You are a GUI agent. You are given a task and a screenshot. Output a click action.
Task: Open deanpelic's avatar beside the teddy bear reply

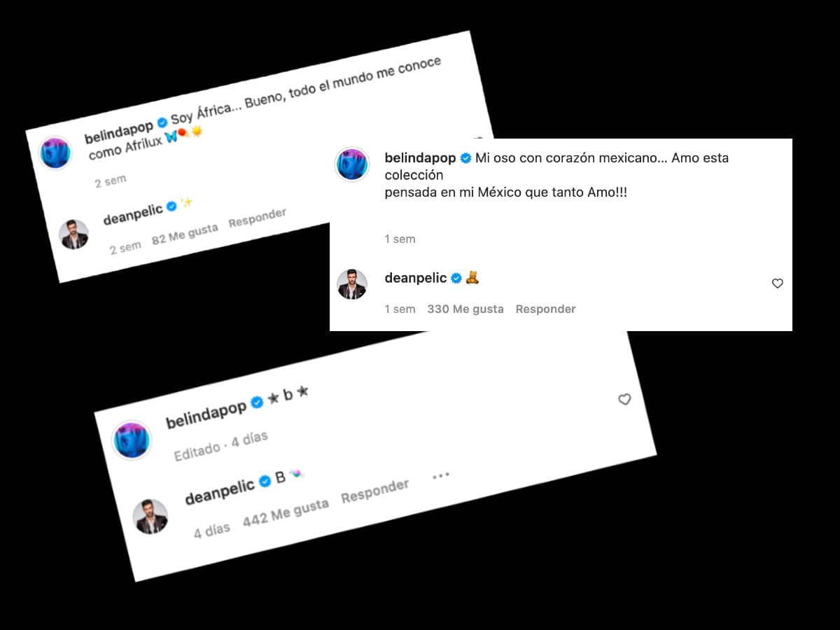[352, 283]
